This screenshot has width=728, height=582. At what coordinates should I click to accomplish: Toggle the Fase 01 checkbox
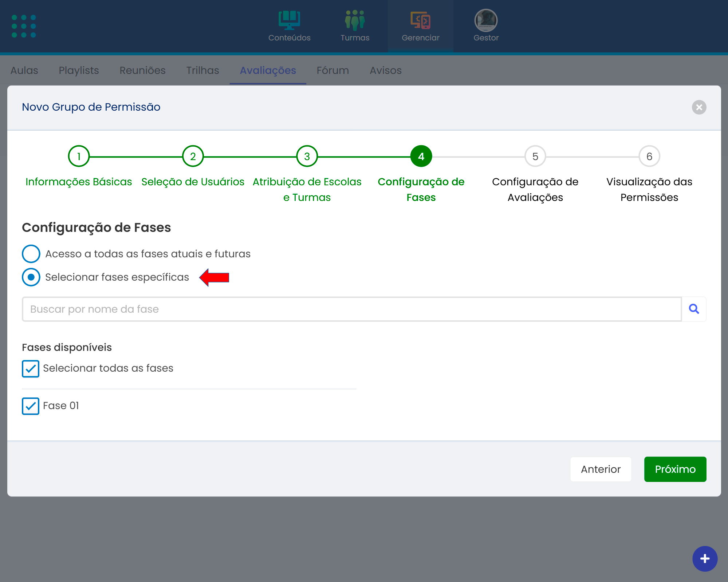(x=31, y=406)
